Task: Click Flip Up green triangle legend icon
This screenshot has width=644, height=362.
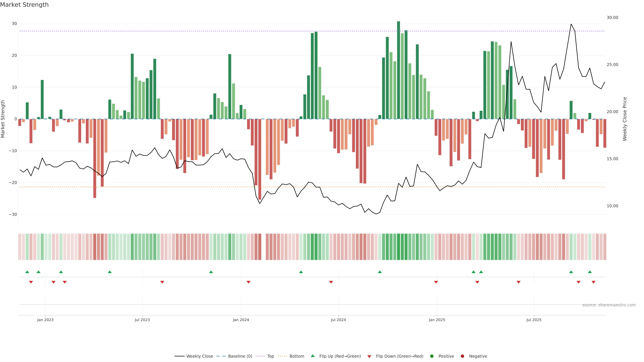Action: click(x=312, y=356)
